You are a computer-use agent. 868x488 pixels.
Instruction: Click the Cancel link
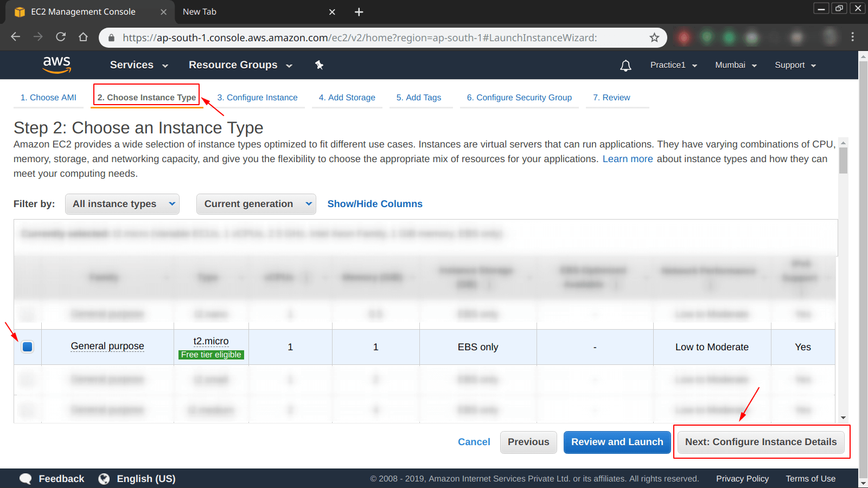[x=474, y=442]
